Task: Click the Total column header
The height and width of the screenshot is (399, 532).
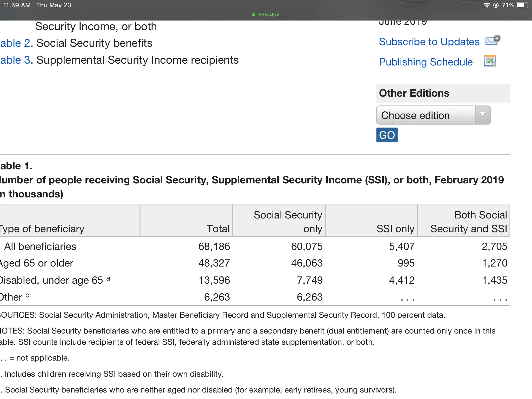Action: coord(218,229)
